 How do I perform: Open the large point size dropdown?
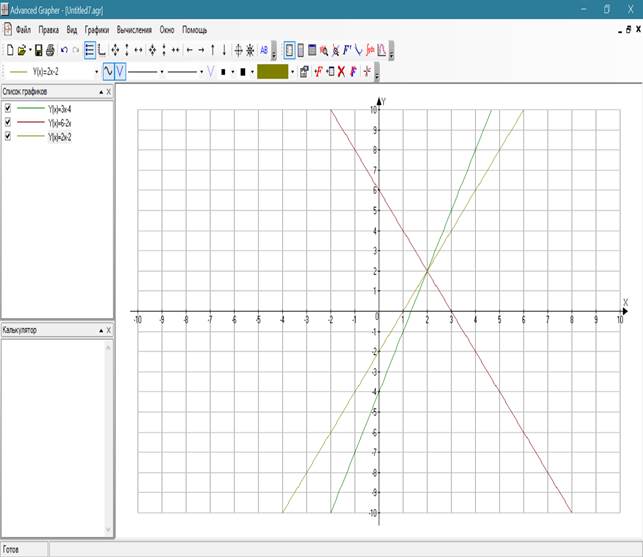click(x=252, y=72)
